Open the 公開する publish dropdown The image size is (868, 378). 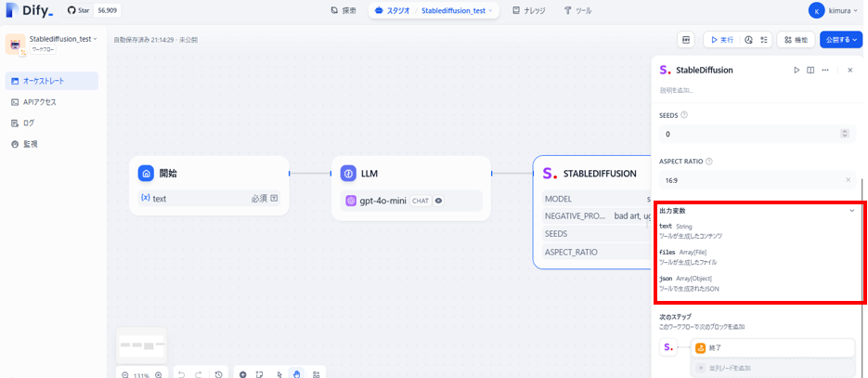[841, 40]
